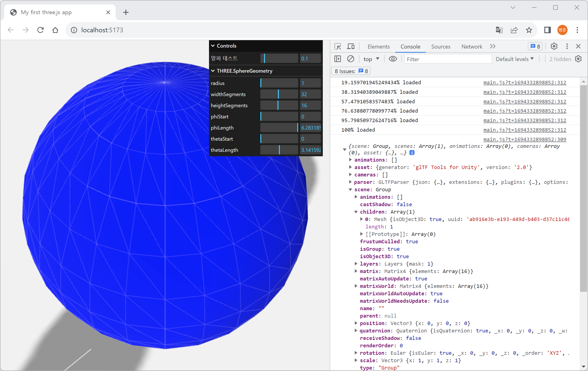Image resolution: width=588 pixels, height=371 pixels.
Task: Open DevTools settings gear icon
Action: click(x=554, y=46)
